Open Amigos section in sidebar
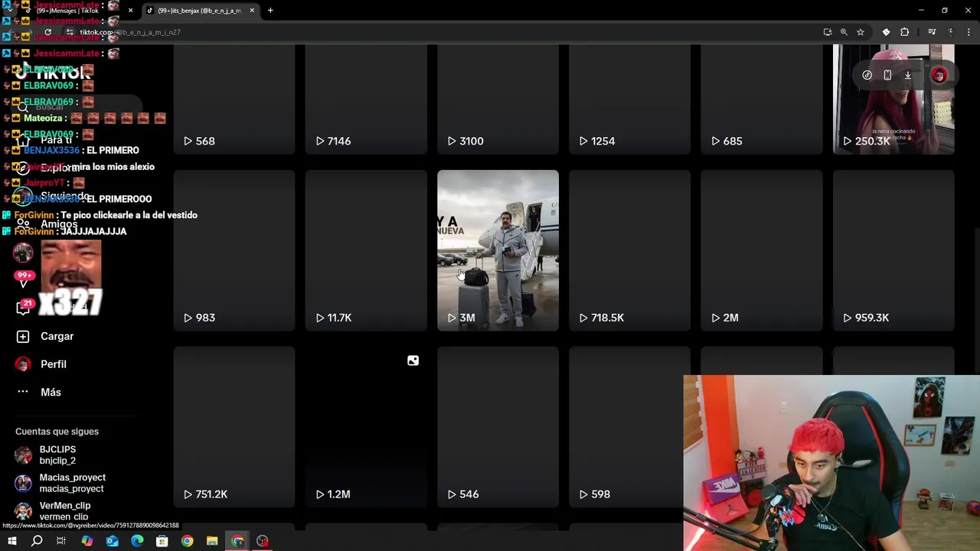Viewport: 980px width, 551px height. [58, 224]
